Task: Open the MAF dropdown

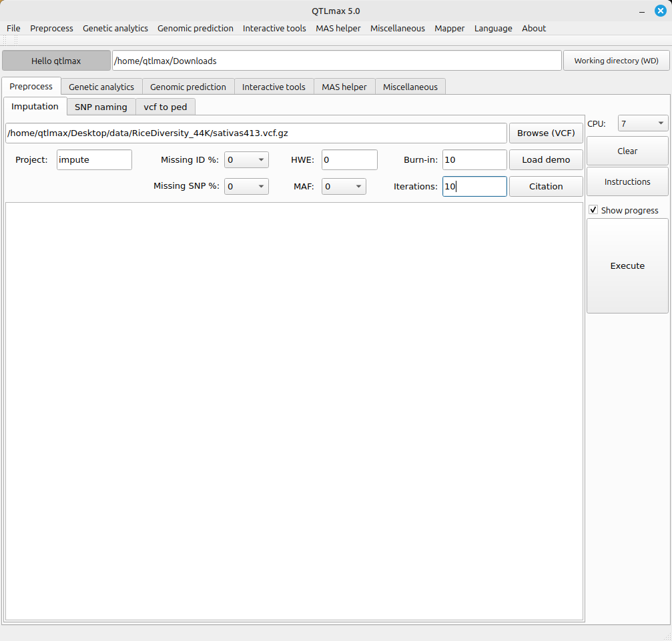Action: pos(344,187)
